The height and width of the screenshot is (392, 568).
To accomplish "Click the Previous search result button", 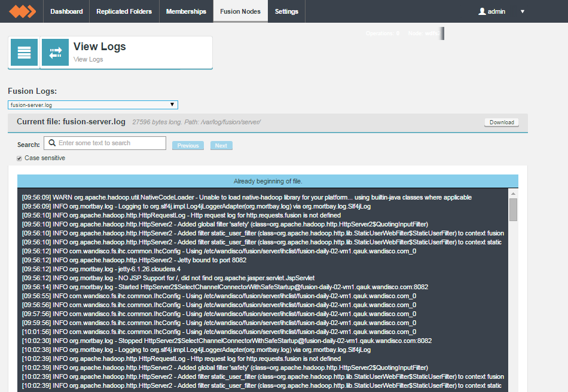I will (x=188, y=146).
